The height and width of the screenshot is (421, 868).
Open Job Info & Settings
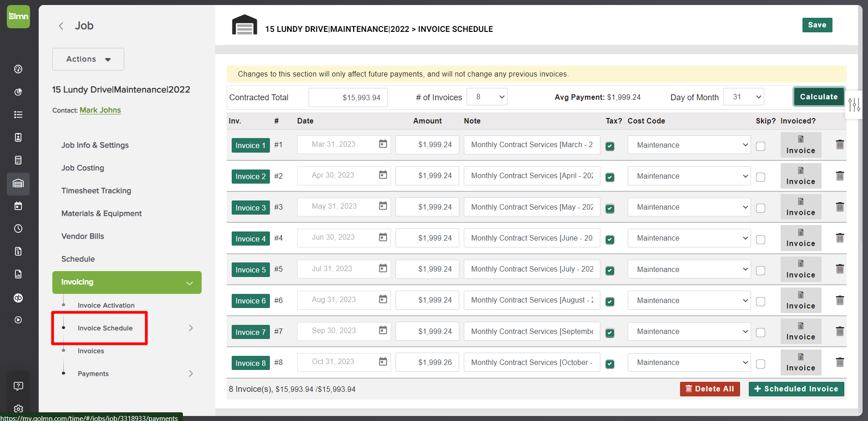click(95, 145)
